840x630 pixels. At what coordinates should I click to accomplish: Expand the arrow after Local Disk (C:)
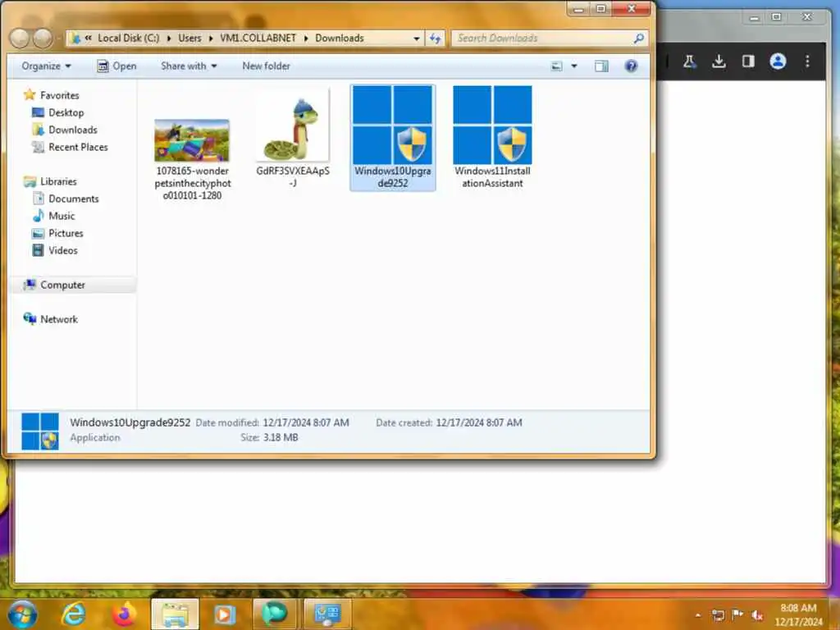click(169, 39)
